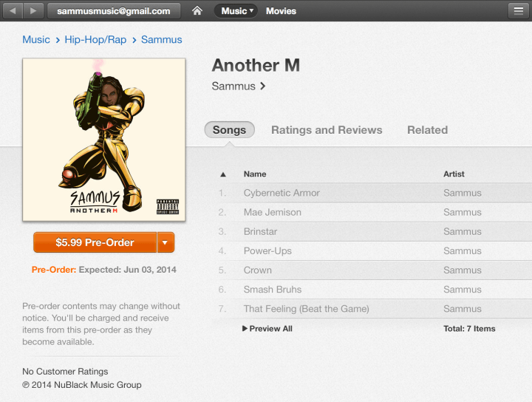The height and width of the screenshot is (402, 532).
Task: Click the Another M album artwork
Action: pos(104,140)
